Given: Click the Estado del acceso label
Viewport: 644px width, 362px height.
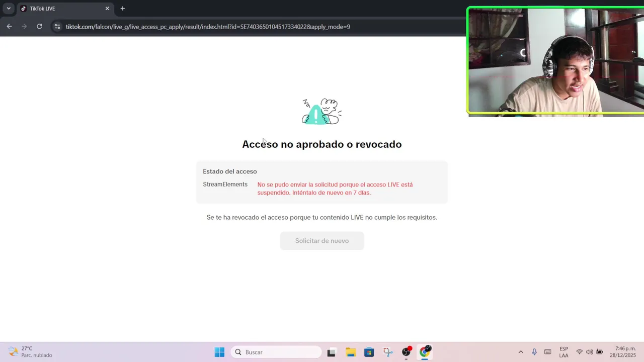Looking at the screenshot, I should [230, 171].
